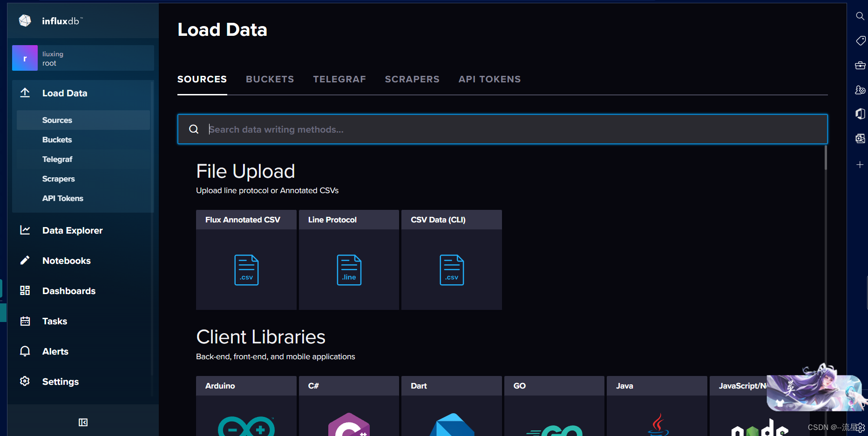Click the Load Data upload arrow icon

pyautogui.click(x=25, y=93)
